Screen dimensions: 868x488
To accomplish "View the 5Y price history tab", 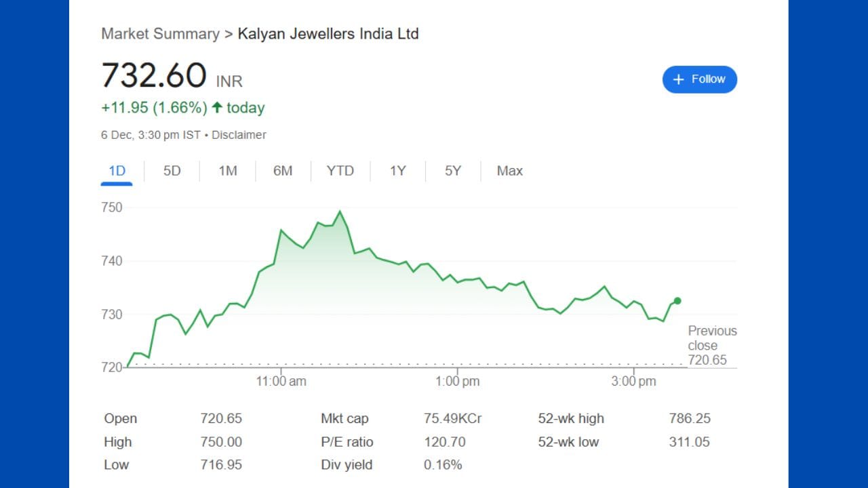I will (453, 171).
